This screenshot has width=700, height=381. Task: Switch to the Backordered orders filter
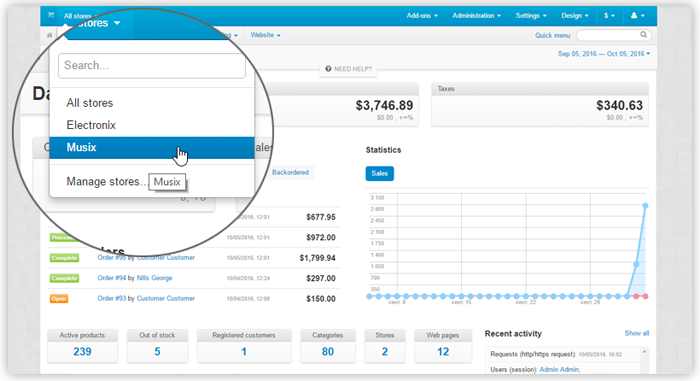tap(290, 172)
